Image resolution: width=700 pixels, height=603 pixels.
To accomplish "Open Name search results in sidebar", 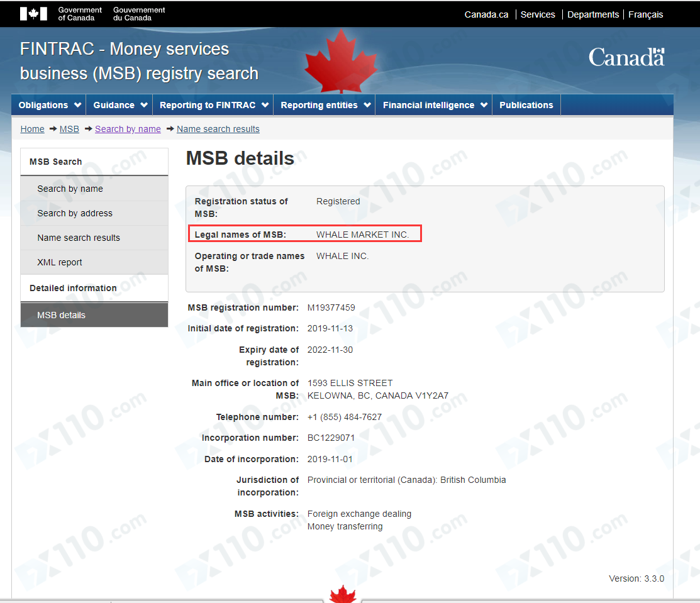I will pyautogui.click(x=94, y=238).
